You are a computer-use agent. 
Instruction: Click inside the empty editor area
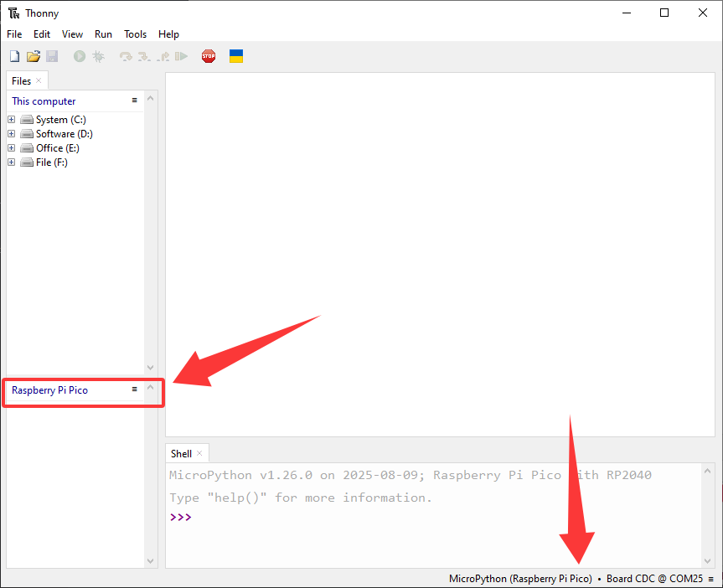tap(440, 255)
